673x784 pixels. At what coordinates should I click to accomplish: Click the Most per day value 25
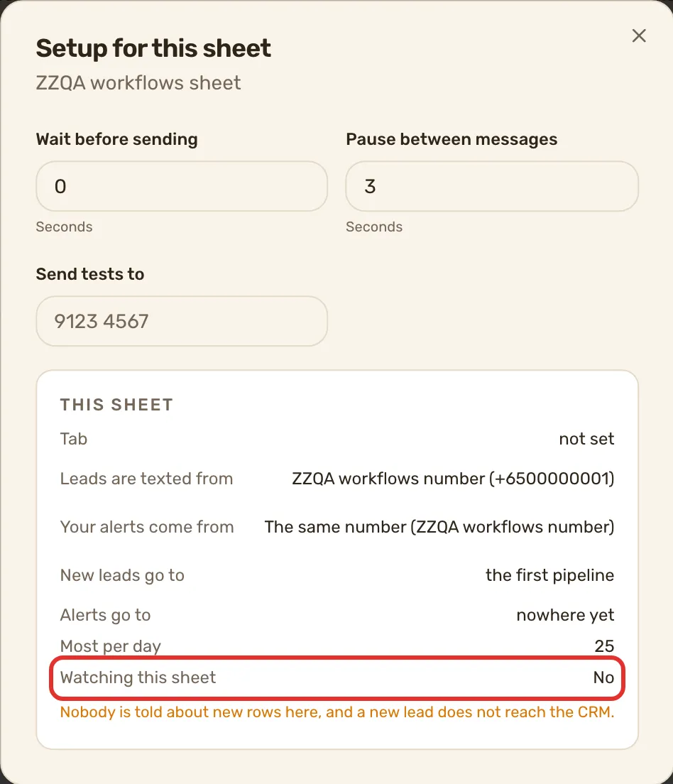[x=604, y=646]
